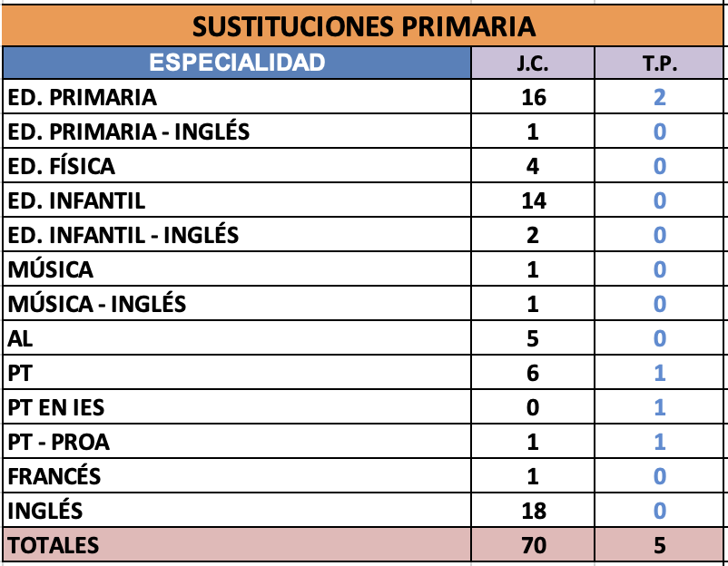This screenshot has width=728, height=566.
Task: Select J.C. value 5 for AL
Action: [533, 338]
